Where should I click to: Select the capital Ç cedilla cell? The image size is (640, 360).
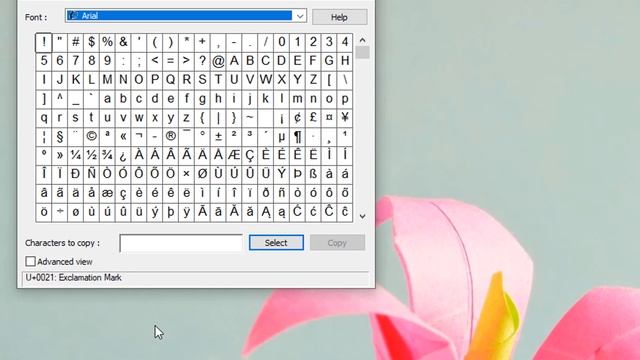pos(250,155)
